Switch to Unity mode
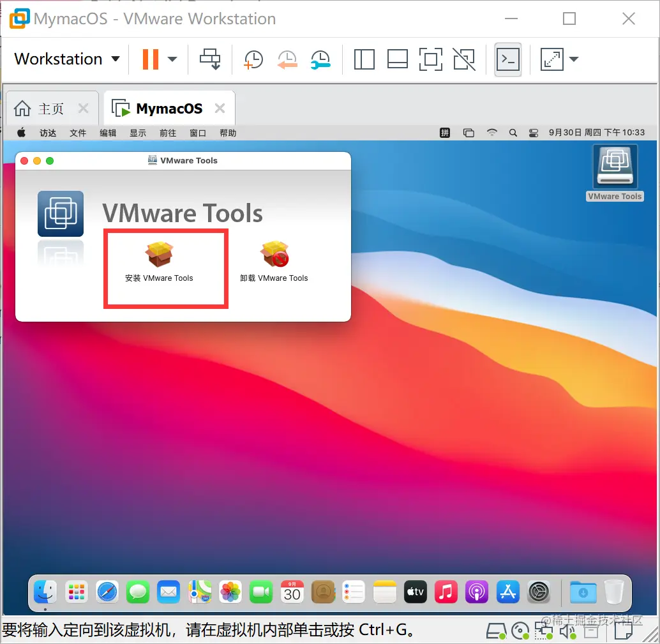This screenshot has height=644, width=660. pos(464,59)
